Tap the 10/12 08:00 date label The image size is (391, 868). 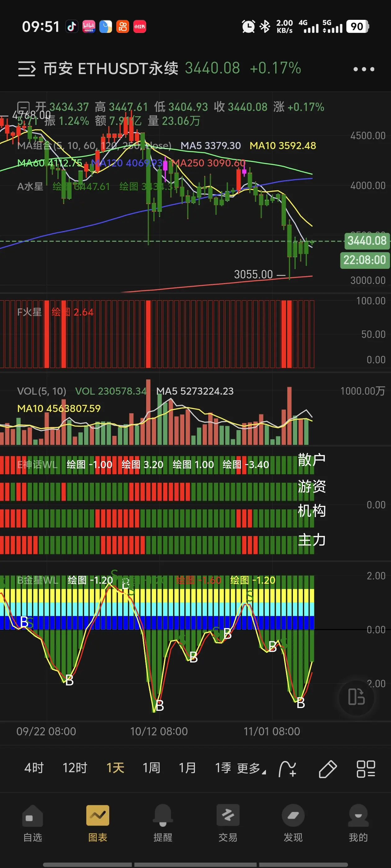pyautogui.click(x=159, y=731)
